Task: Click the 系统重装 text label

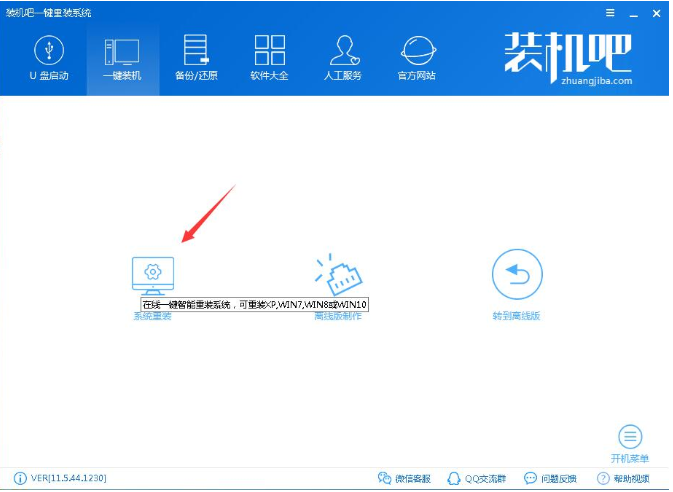Action: tap(152, 316)
